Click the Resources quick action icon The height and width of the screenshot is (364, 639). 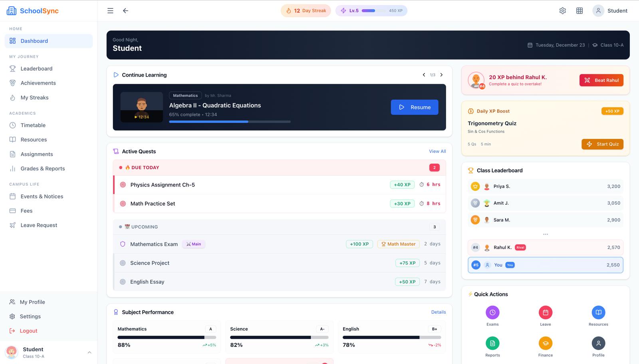pyautogui.click(x=598, y=312)
